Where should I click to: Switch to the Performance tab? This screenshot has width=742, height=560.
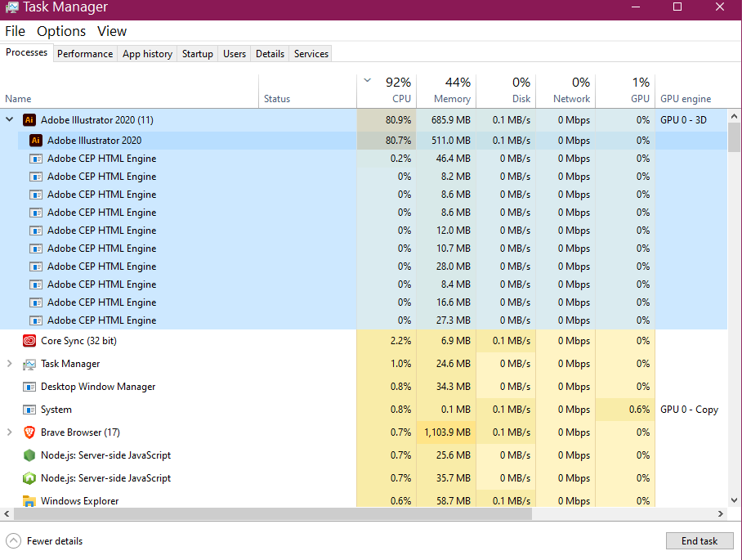point(85,54)
